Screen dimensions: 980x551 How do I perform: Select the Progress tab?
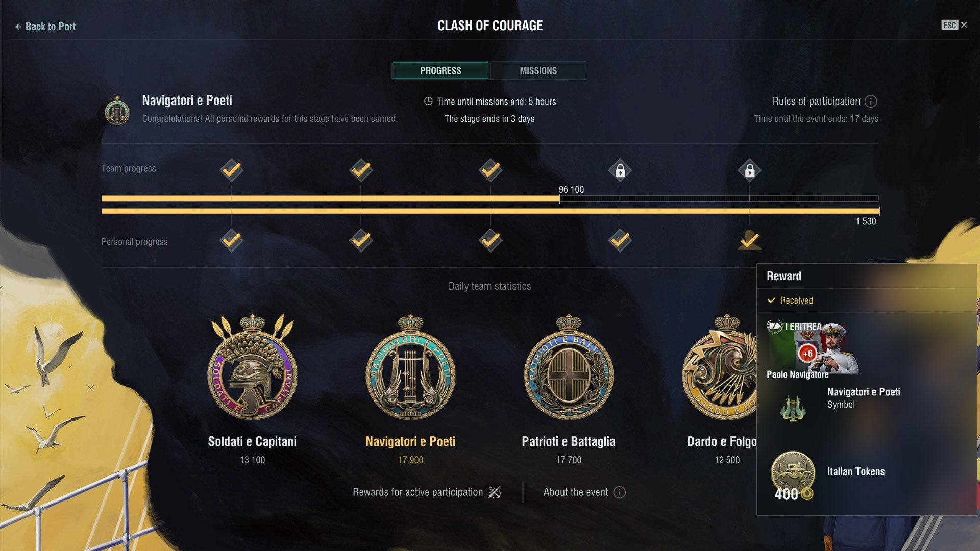[x=440, y=70]
